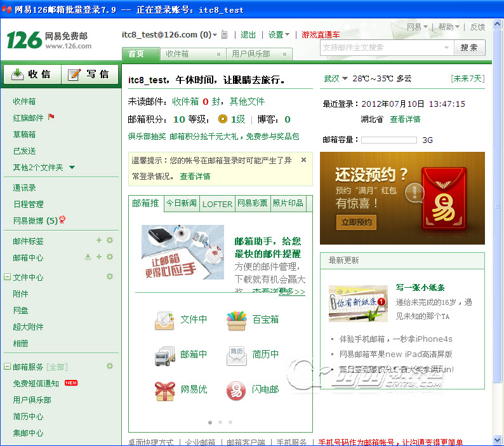Click 查看详情 in warning notice
This screenshot has height=446, width=504.
(195, 177)
